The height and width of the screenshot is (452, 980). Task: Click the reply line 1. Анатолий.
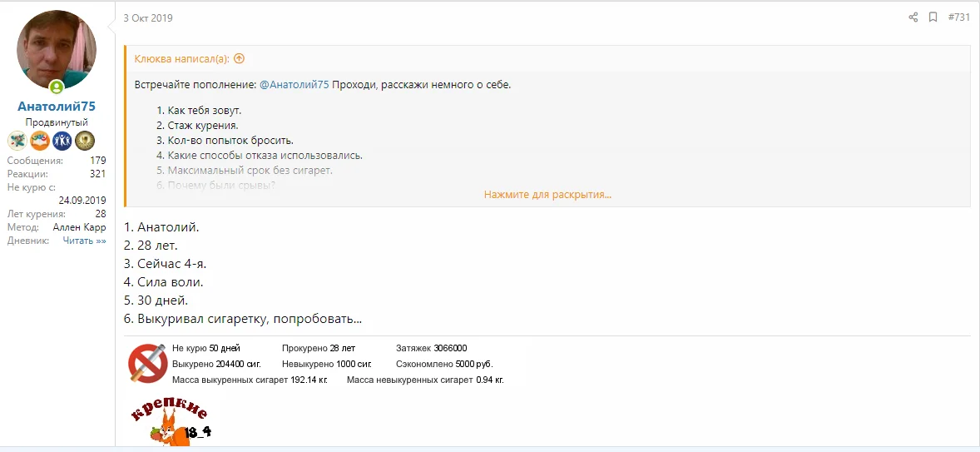click(161, 227)
